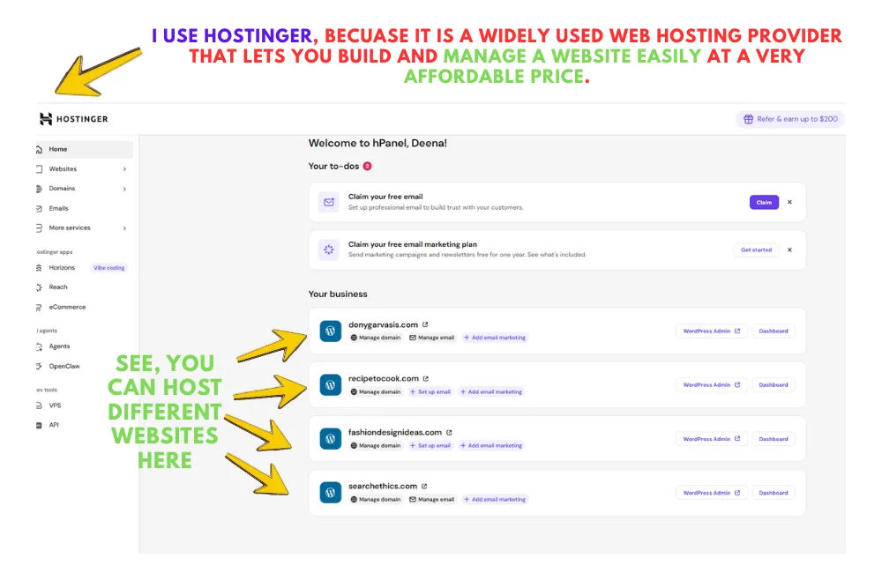The height and width of the screenshot is (588, 882).
Task: Click Manage email for searchethics.com
Action: click(431, 500)
